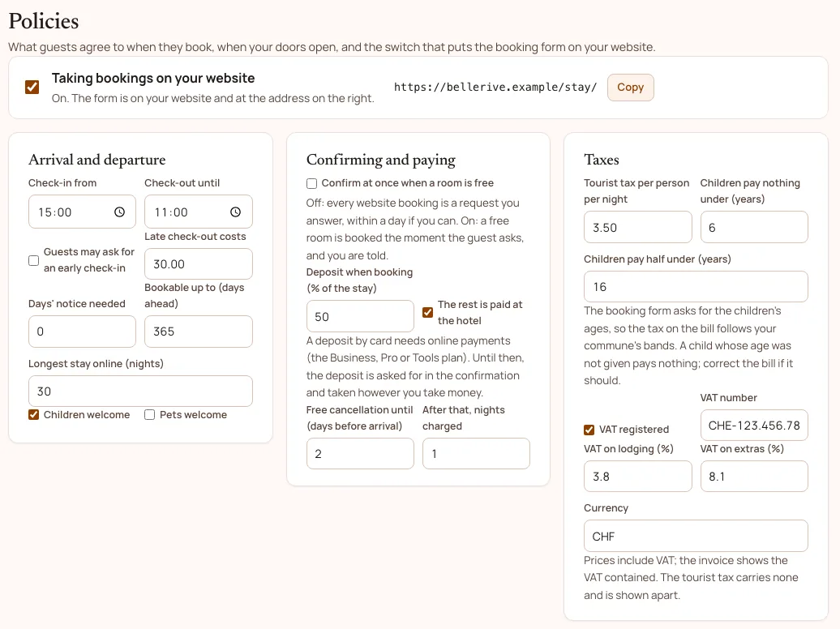The image size is (840, 629).
Task: Edit VAT on lodging percentage field
Action: [638, 477]
